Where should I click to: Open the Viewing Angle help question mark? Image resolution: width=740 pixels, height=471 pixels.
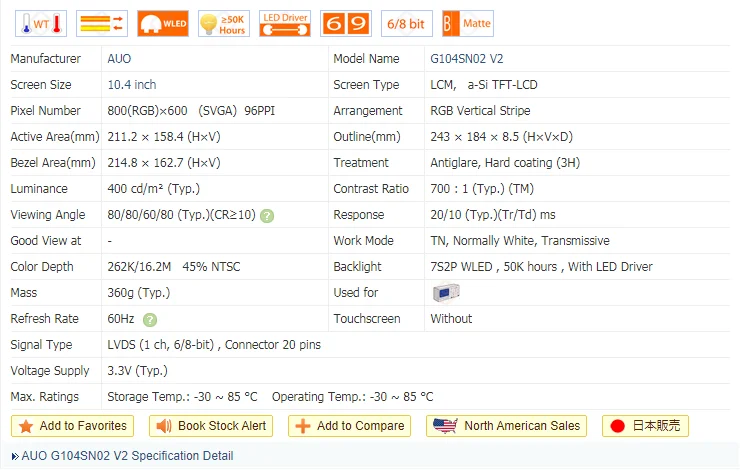tap(267, 216)
